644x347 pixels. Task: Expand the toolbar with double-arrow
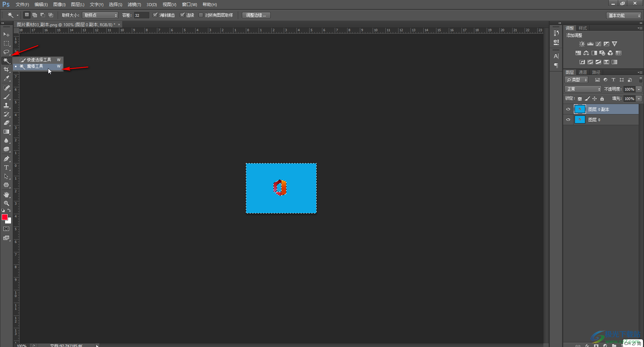coord(3,23)
